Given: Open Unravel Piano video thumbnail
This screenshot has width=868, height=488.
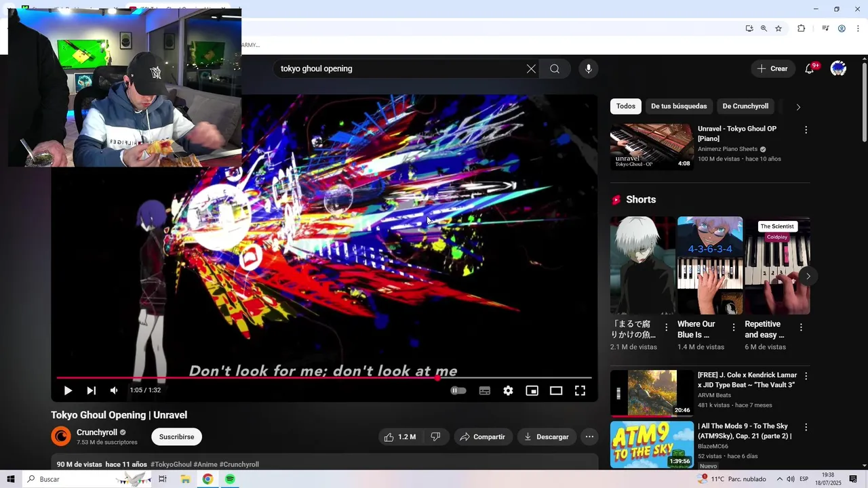Looking at the screenshot, I should (652, 146).
